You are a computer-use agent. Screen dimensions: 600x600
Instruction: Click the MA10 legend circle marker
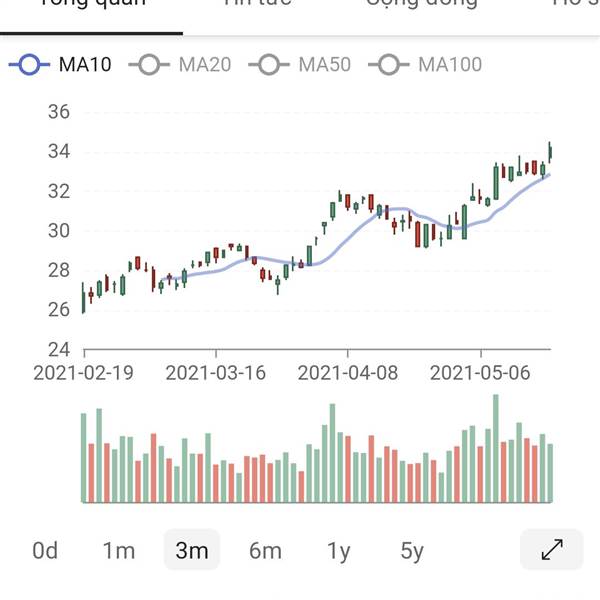(29, 65)
